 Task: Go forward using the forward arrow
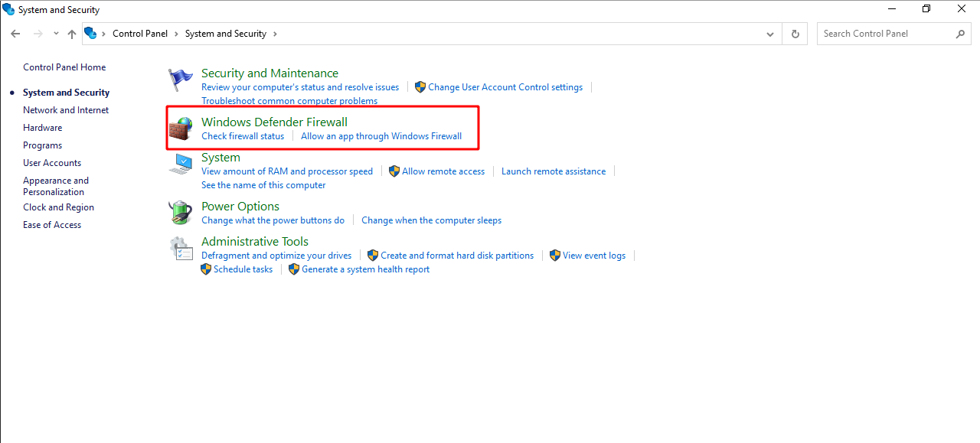click(x=38, y=34)
